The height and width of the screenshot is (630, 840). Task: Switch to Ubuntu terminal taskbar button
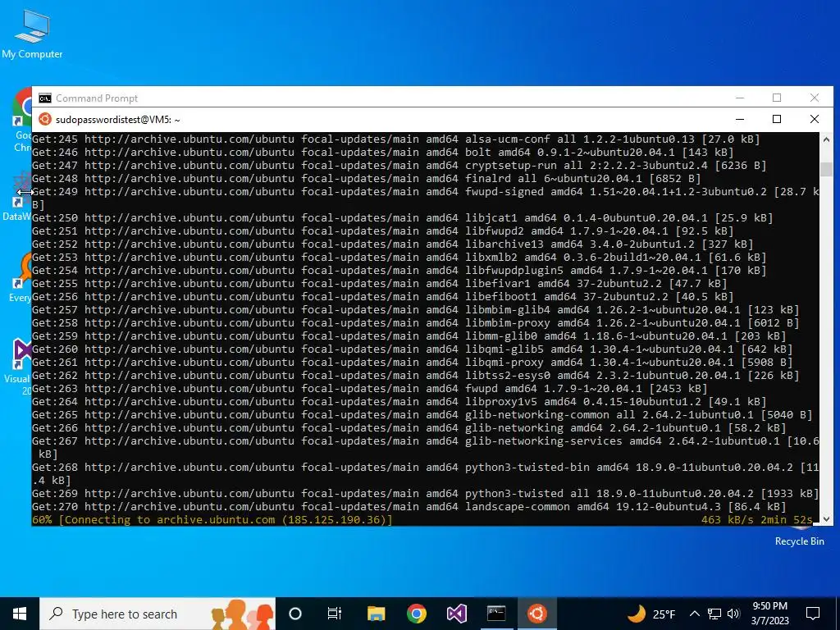536,614
